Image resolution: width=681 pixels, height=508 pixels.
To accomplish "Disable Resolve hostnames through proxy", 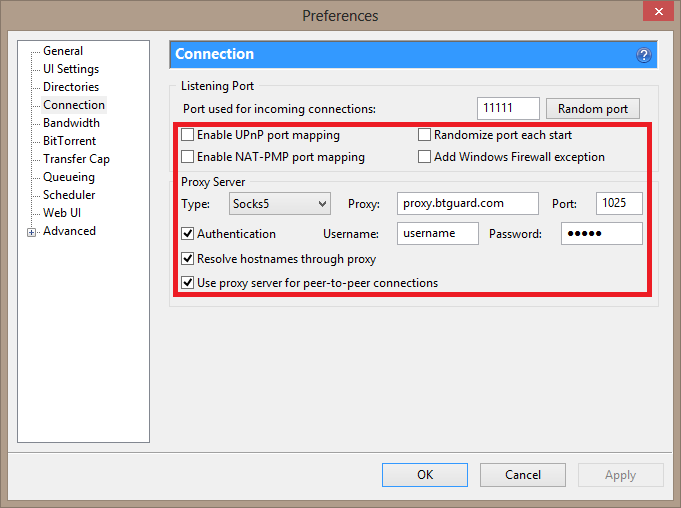I will 188,259.
